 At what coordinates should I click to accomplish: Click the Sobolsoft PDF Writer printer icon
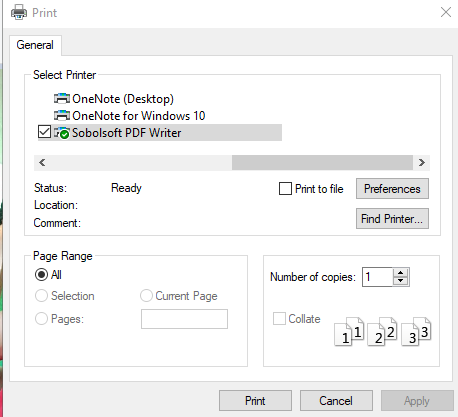(62, 133)
